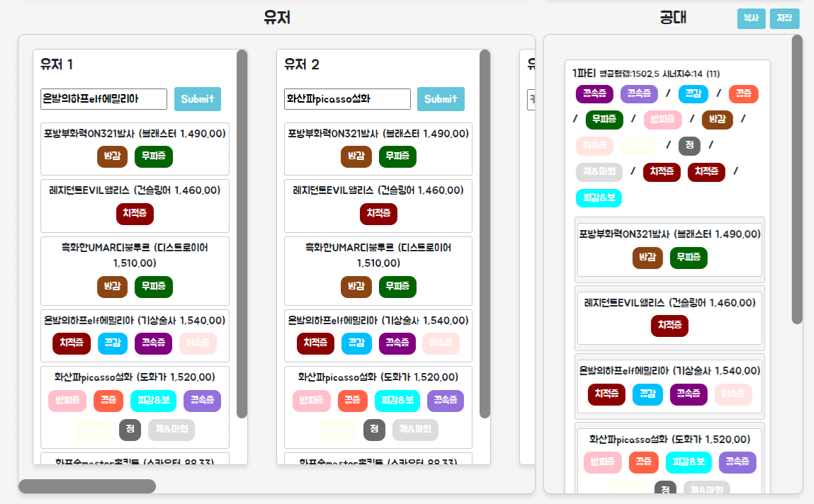Select the blue 공감 tag in 1파티 summary

[693, 94]
